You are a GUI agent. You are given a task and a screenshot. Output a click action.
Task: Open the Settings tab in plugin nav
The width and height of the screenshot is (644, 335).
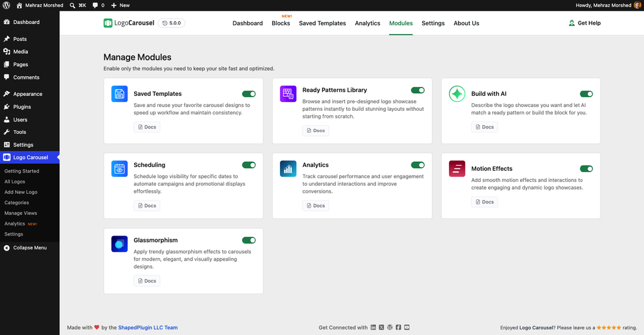(x=433, y=23)
